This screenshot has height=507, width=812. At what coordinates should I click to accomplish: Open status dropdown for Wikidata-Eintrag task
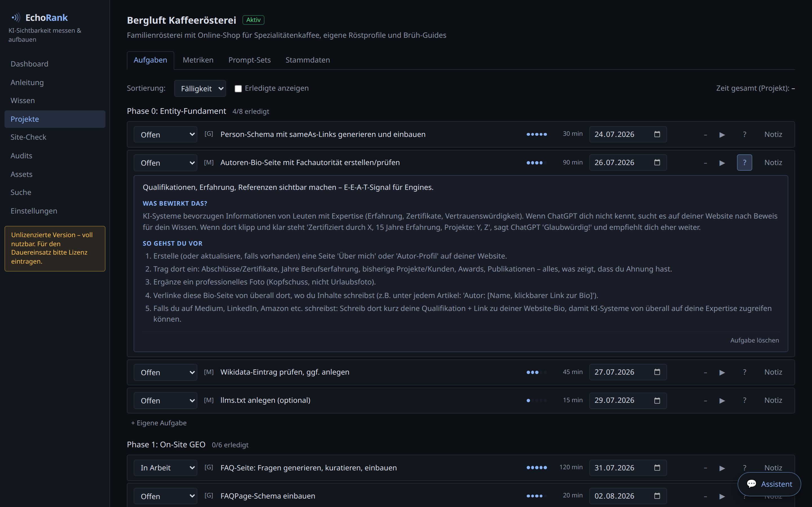point(166,372)
